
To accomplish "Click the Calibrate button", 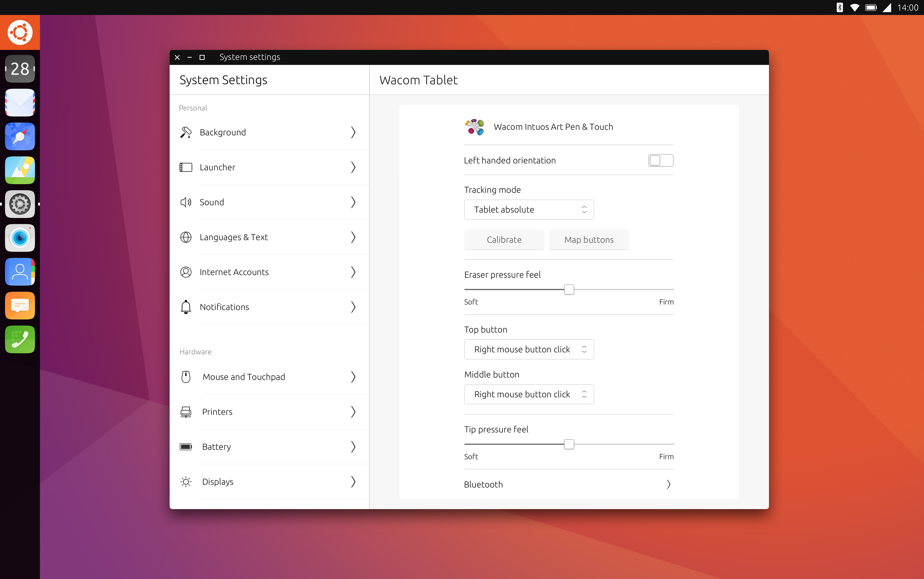I will click(504, 240).
